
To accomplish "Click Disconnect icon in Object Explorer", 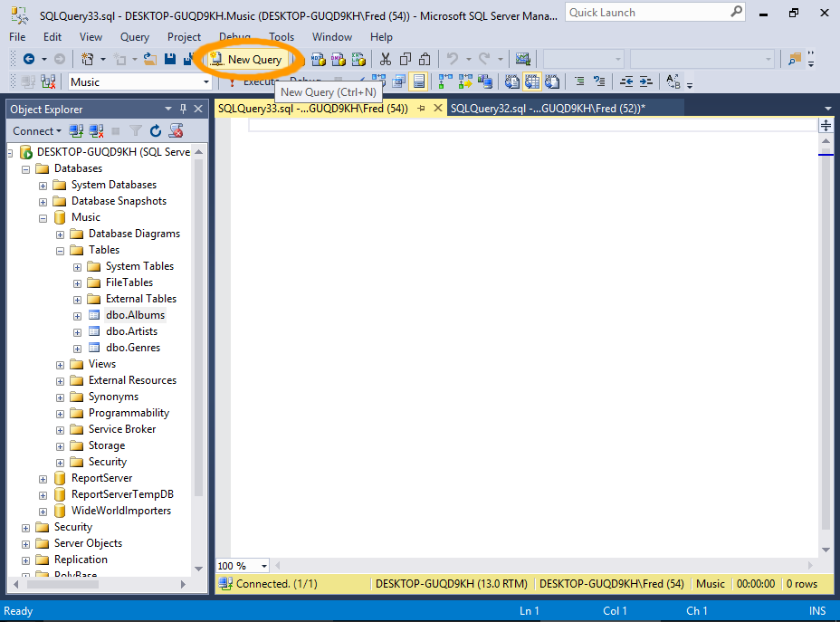I will [x=96, y=131].
